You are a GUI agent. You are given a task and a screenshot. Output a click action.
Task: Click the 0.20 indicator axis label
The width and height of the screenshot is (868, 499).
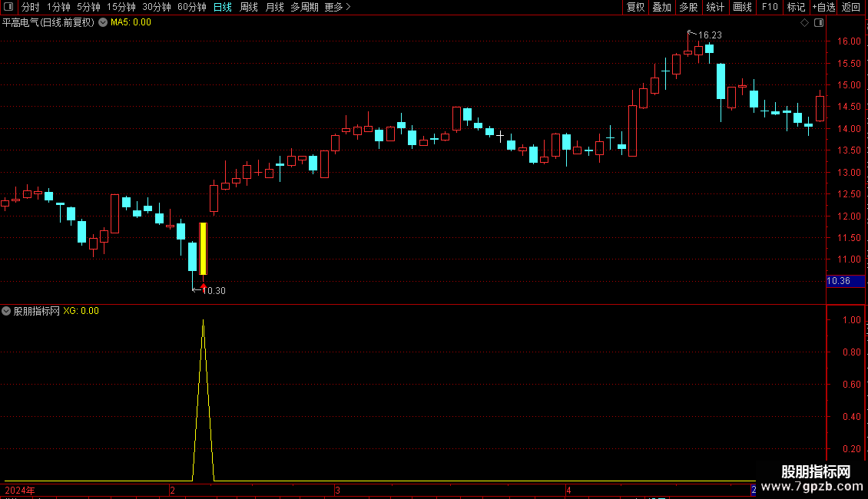(x=851, y=449)
